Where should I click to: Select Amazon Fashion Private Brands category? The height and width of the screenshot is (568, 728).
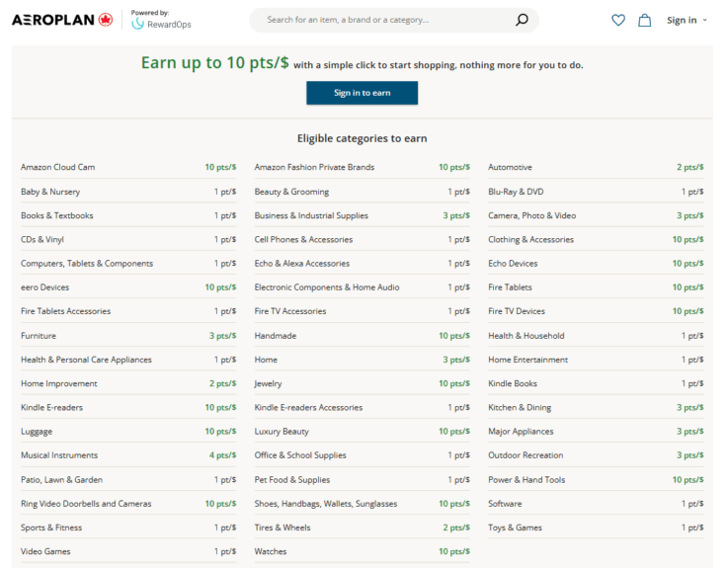(314, 167)
